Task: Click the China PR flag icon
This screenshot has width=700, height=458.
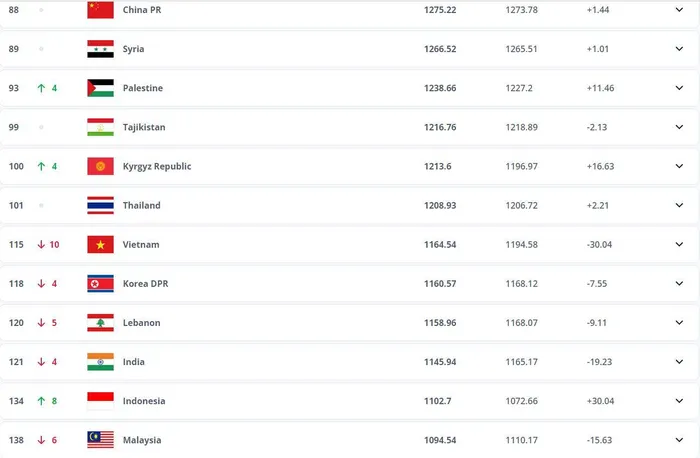Action: click(100, 10)
